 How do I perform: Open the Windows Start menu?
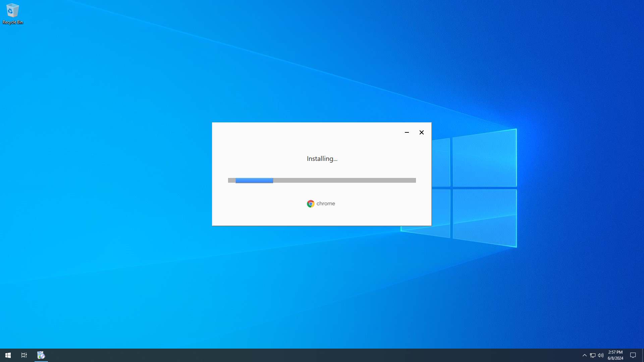(x=8, y=355)
